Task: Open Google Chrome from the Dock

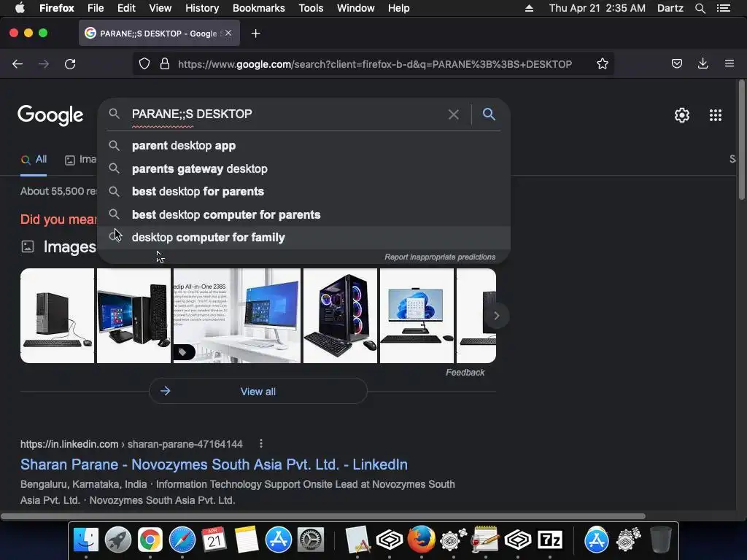Action: [150, 540]
